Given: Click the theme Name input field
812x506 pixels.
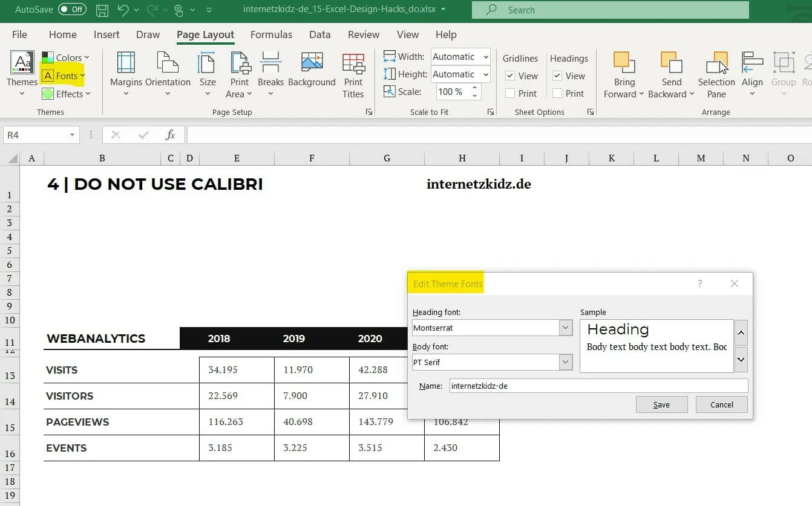Looking at the screenshot, I should 598,386.
